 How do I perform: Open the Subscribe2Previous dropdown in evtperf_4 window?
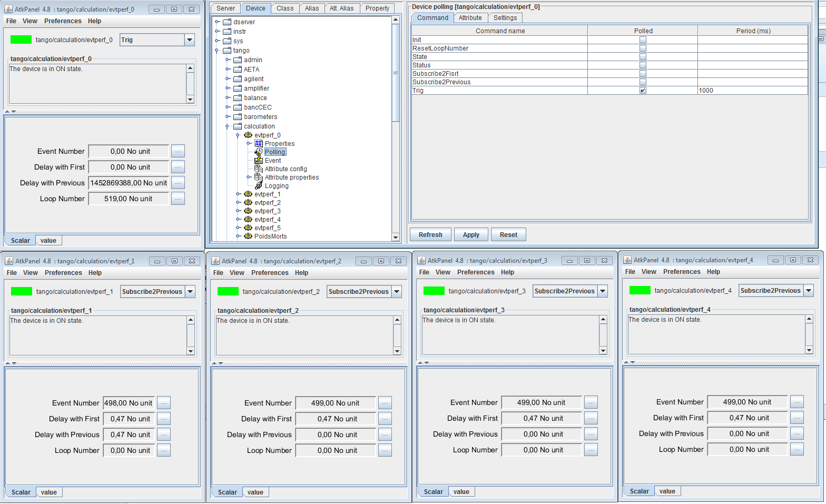coord(809,290)
